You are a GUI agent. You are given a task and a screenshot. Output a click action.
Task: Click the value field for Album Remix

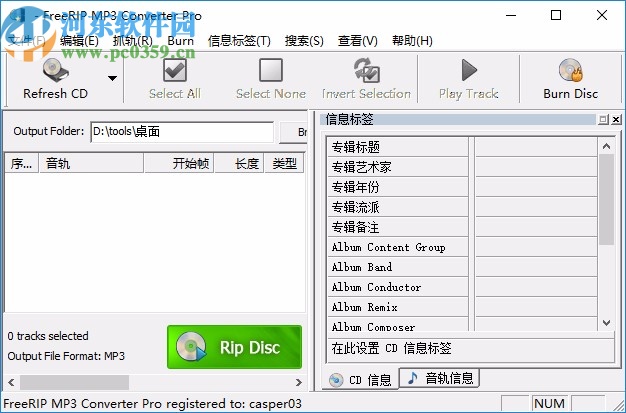point(536,307)
